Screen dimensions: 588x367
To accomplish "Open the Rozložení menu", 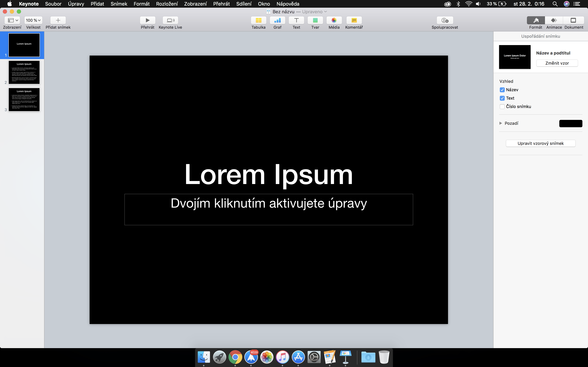I will tap(167, 4).
